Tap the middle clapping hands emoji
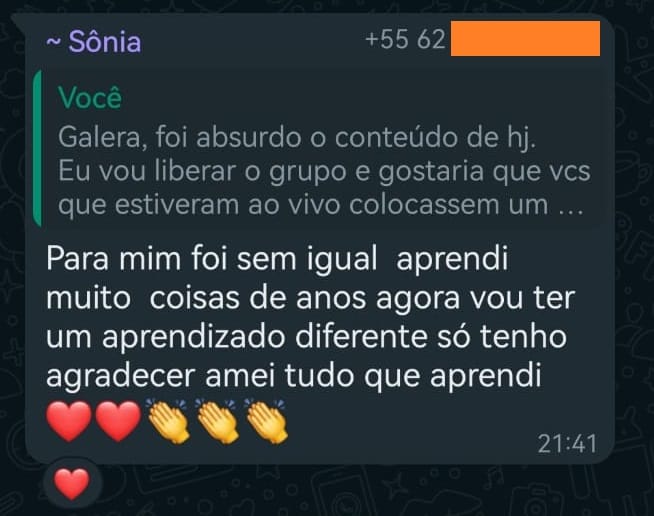Screen dimensions: 654x516 click(x=217, y=420)
